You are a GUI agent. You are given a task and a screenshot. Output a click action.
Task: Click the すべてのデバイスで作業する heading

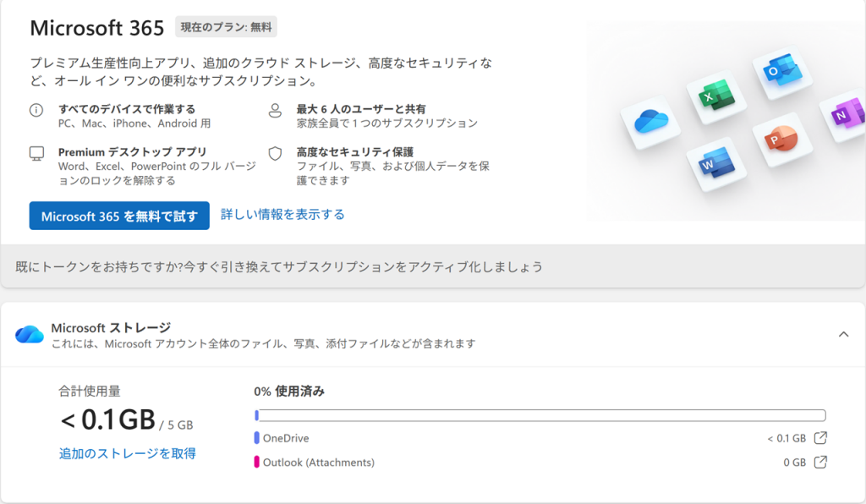pos(127,109)
